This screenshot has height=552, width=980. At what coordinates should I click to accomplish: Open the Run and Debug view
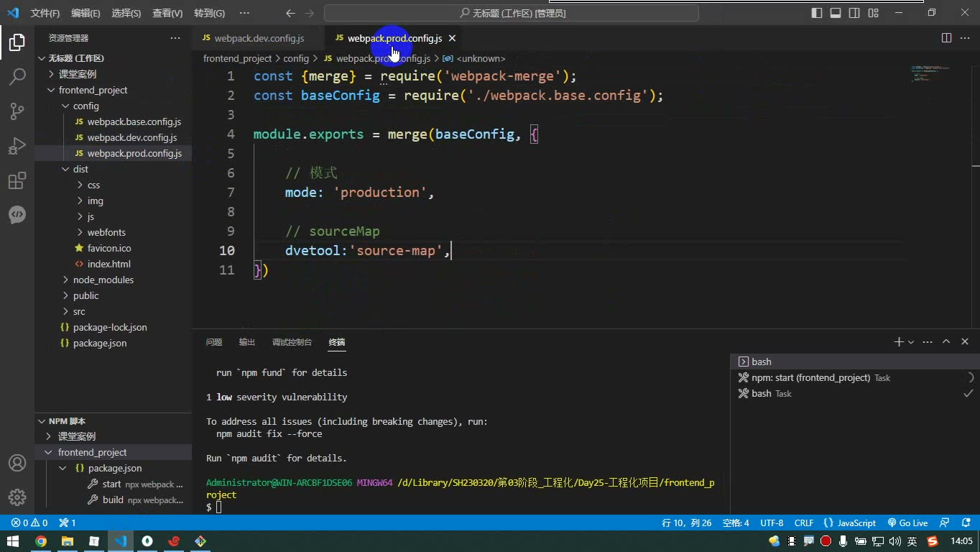17,145
